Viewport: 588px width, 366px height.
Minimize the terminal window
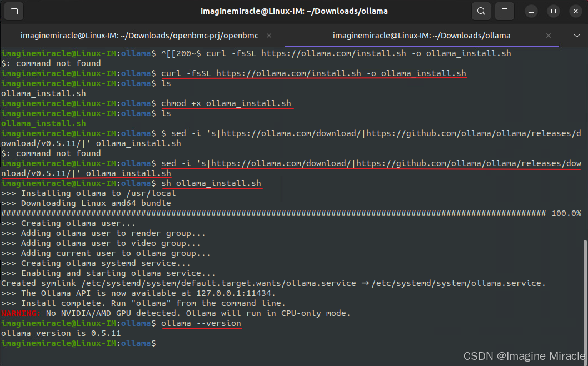point(531,11)
